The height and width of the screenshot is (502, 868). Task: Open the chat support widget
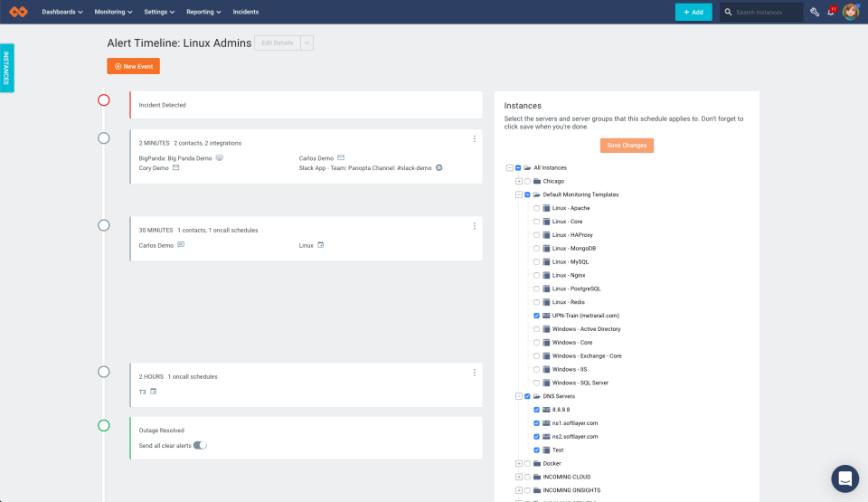coord(844,478)
